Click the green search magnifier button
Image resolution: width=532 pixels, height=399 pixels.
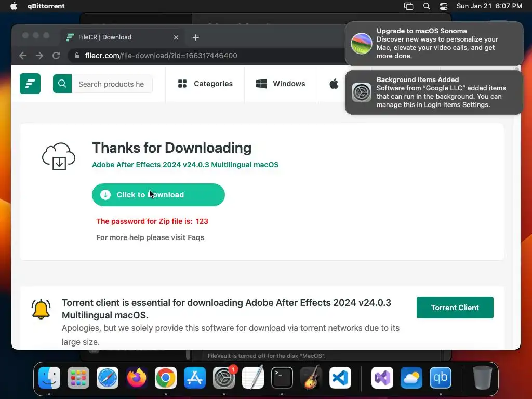click(x=62, y=84)
